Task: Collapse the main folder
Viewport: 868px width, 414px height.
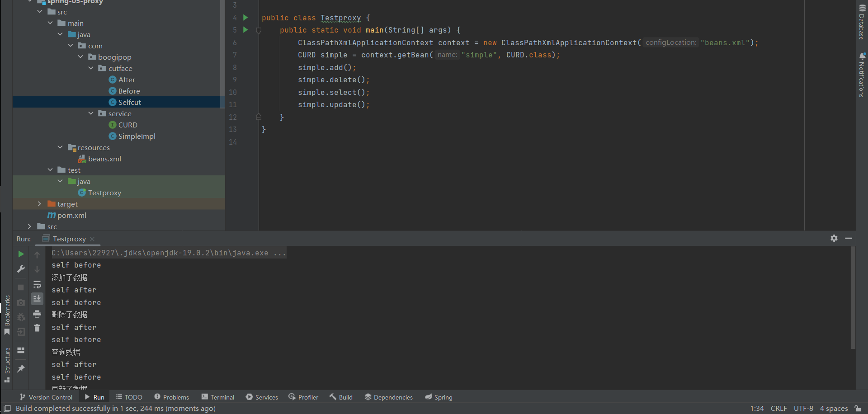Action: point(50,23)
